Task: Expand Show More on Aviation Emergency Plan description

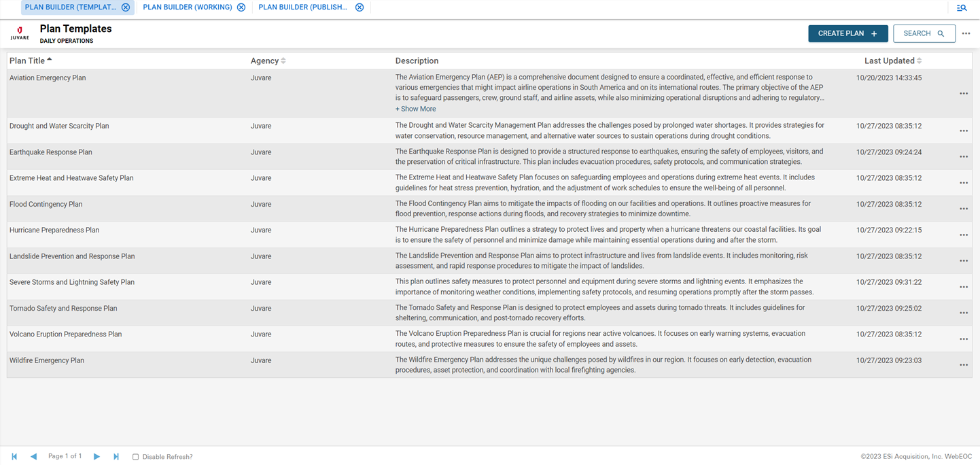Action: pos(415,108)
